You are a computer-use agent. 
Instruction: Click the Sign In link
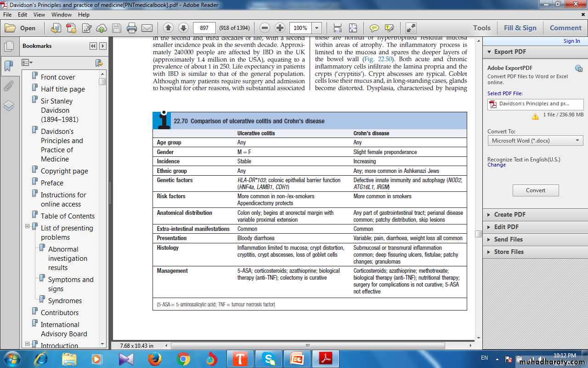[x=571, y=41]
